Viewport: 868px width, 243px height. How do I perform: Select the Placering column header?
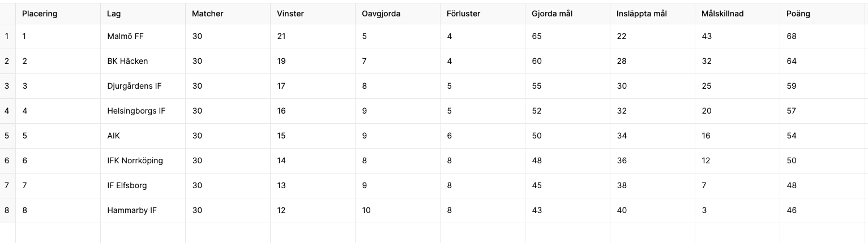[58, 14]
